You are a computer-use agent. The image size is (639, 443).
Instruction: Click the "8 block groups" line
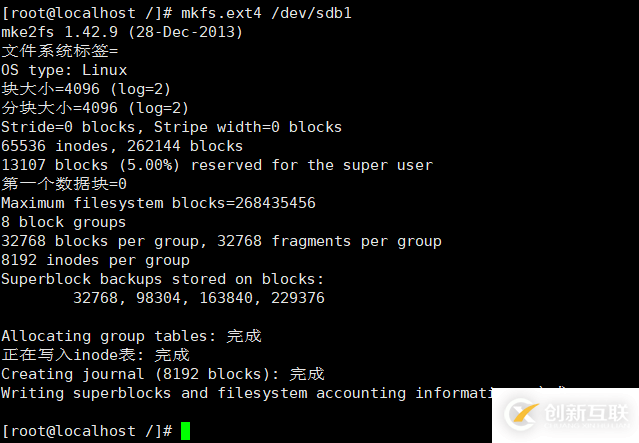click(x=63, y=222)
